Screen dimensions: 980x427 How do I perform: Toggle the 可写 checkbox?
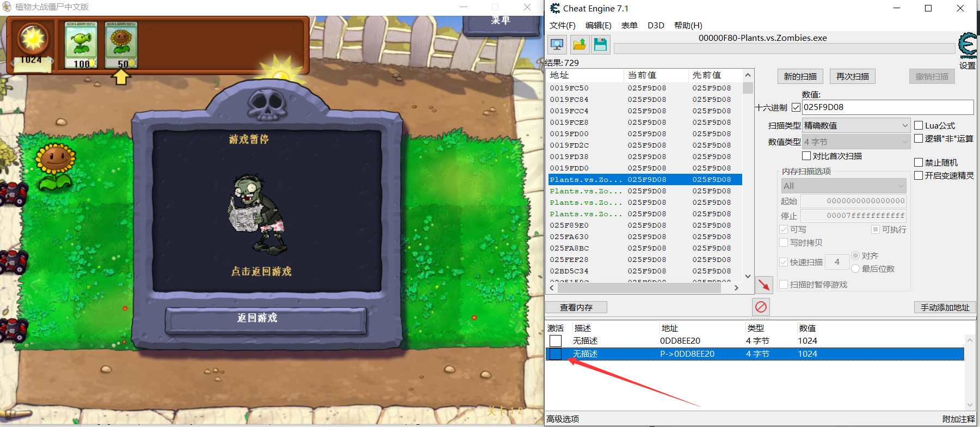[x=784, y=229]
